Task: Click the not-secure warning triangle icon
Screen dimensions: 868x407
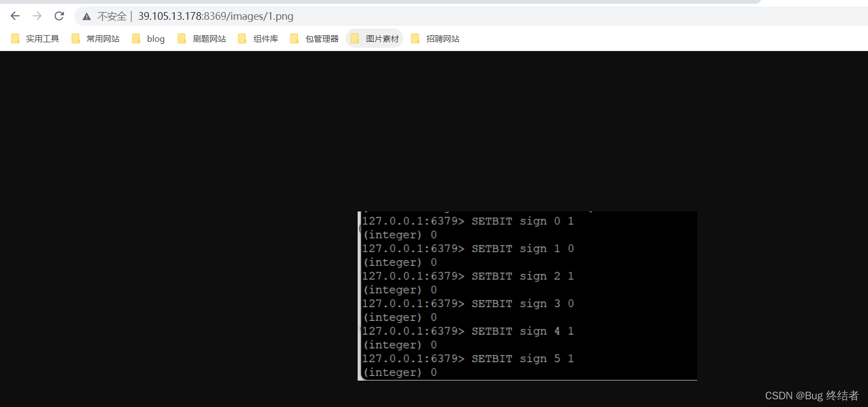Action: coord(87,16)
